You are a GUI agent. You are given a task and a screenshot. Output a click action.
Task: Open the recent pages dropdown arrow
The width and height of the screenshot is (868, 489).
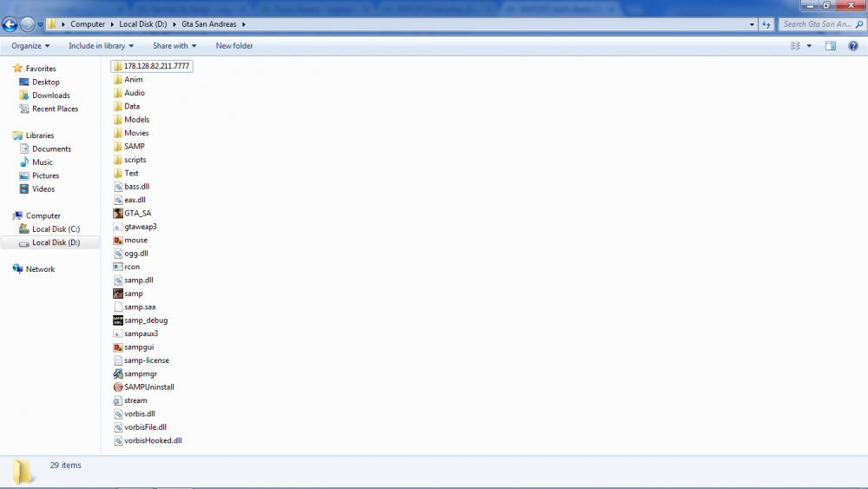(40, 25)
